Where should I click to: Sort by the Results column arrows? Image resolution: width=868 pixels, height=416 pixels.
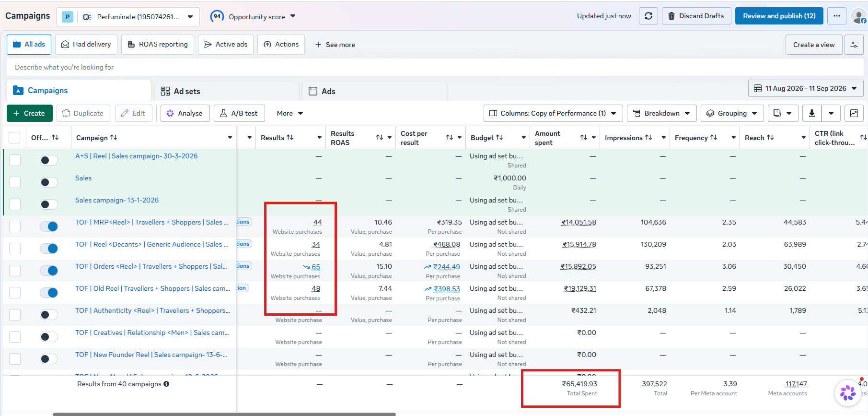point(290,138)
